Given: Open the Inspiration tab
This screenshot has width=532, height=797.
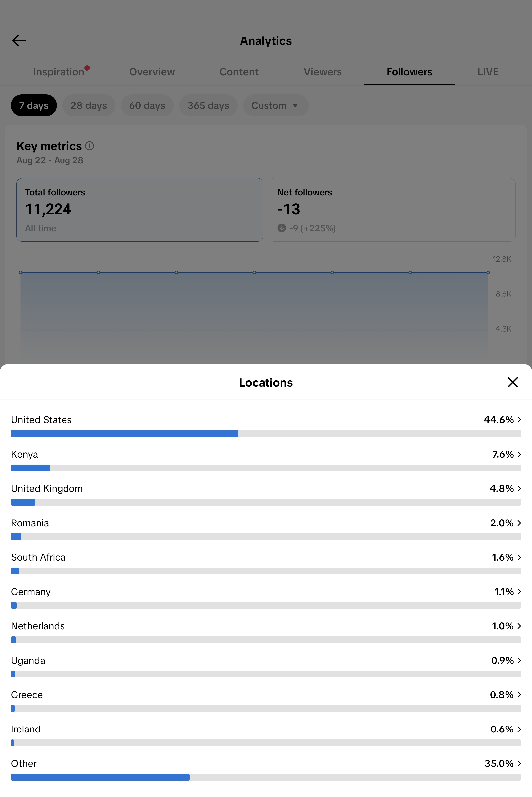Looking at the screenshot, I should pos(59,72).
